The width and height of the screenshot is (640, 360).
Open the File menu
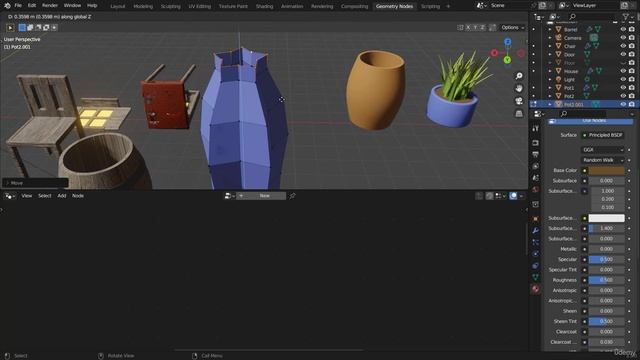[18, 5]
